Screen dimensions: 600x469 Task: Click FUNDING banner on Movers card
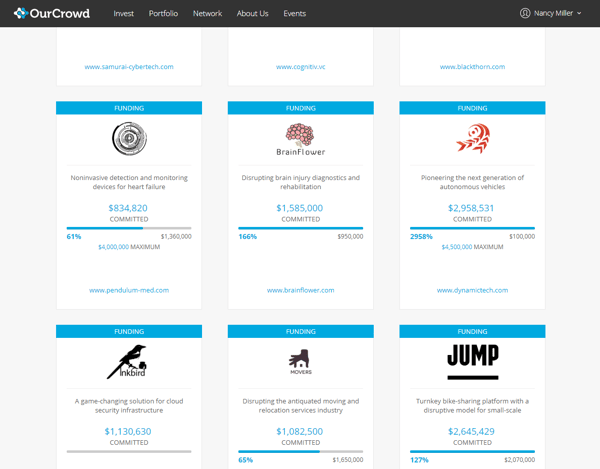pos(301,331)
